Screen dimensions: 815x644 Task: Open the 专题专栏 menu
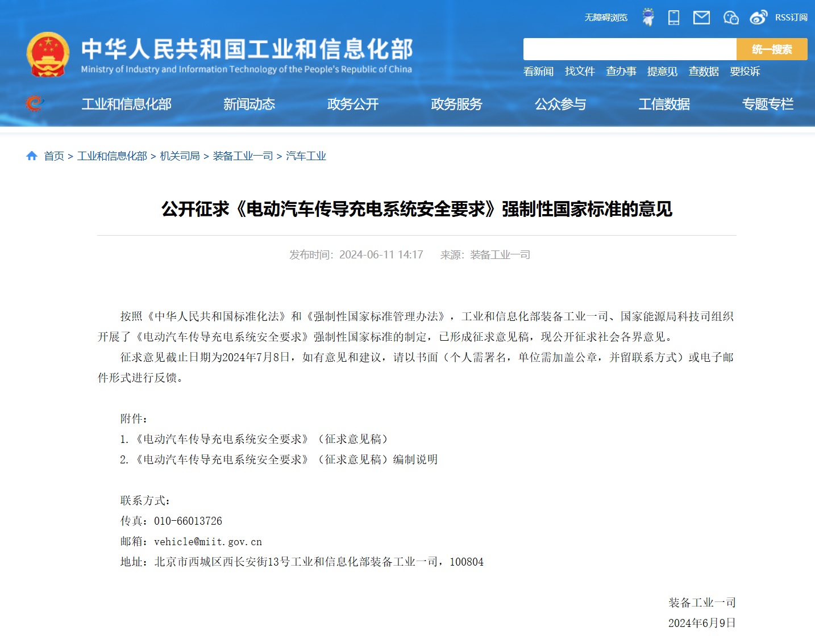tap(768, 104)
